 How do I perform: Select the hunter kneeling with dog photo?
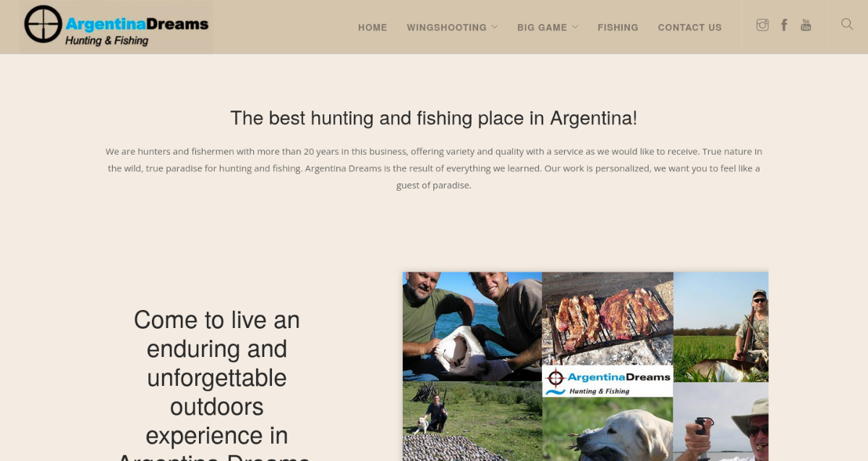[x=472, y=421]
